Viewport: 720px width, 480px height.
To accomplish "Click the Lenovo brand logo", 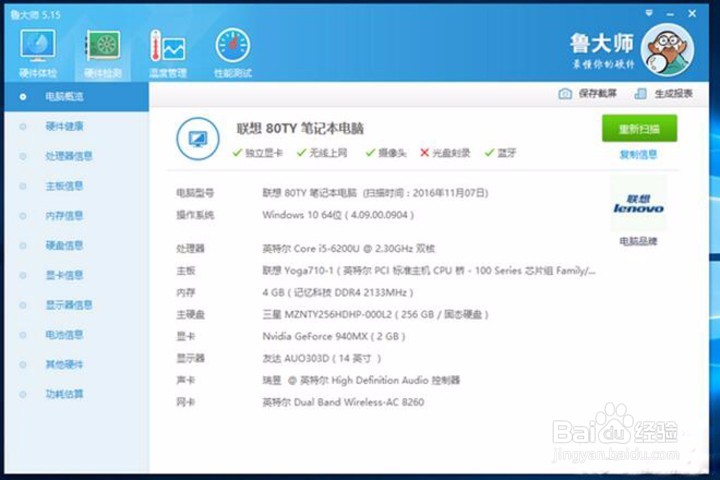I will [x=638, y=204].
